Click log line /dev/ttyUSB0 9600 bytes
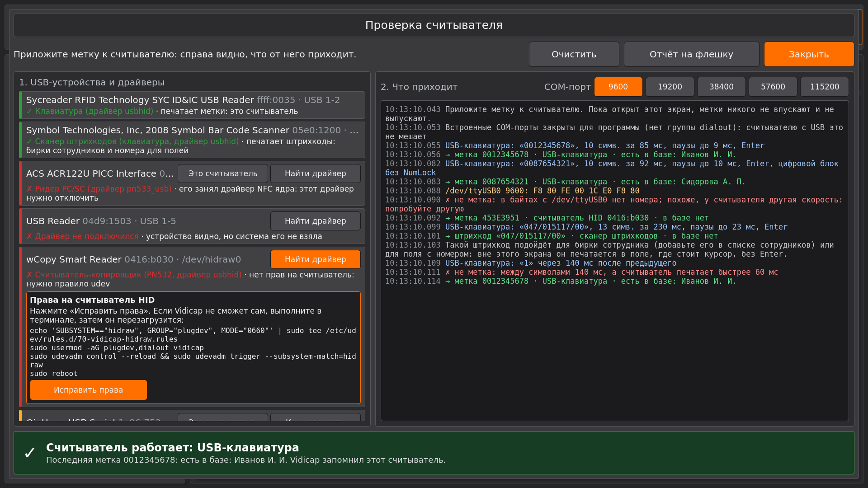The width and height of the screenshot is (868, 488). 512,191
